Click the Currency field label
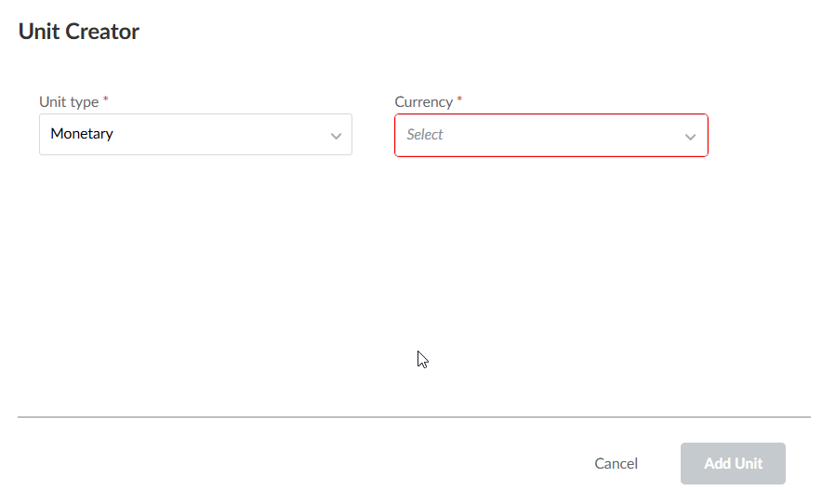This screenshot has height=504, width=822. point(423,102)
